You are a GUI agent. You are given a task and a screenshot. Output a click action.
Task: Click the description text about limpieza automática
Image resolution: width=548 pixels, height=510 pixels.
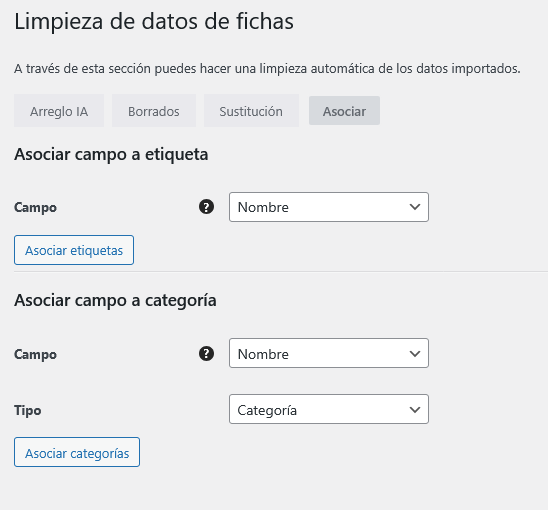tap(267, 69)
